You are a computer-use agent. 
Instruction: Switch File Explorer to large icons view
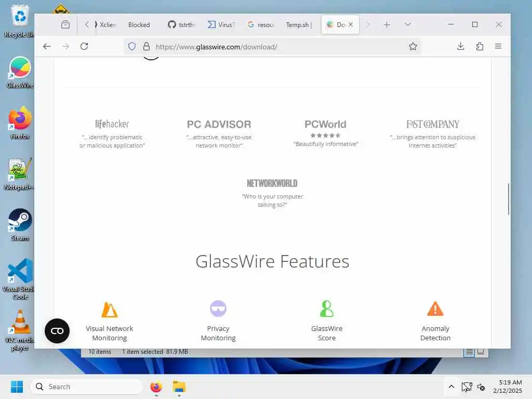481,352
